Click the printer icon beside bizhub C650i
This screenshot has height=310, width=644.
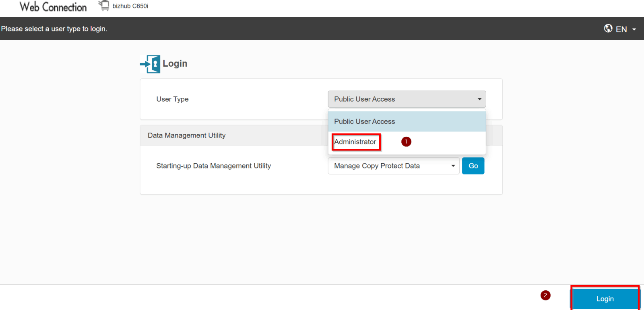(x=104, y=6)
